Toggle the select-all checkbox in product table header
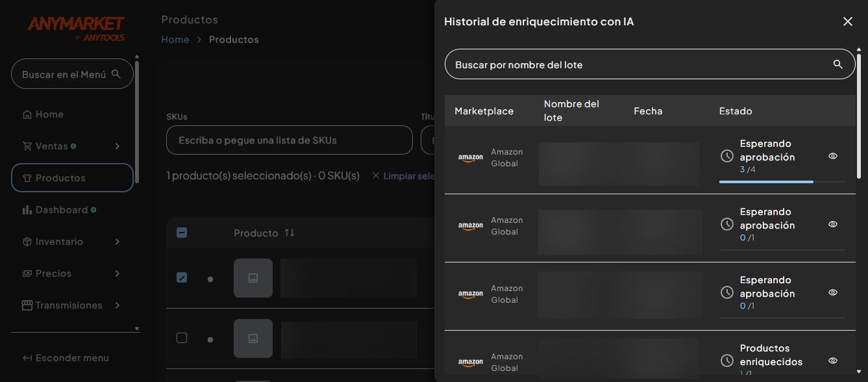This screenshot has height=382, width=868. click(x=182, y=233)
